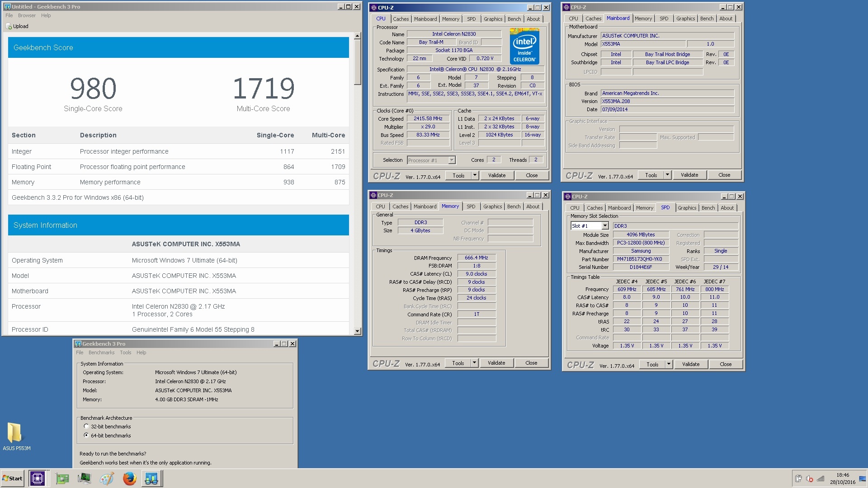Click the small Geekbench 3 Pro title icon
This screenshot has width=868, height=488.
pos(78,344)
